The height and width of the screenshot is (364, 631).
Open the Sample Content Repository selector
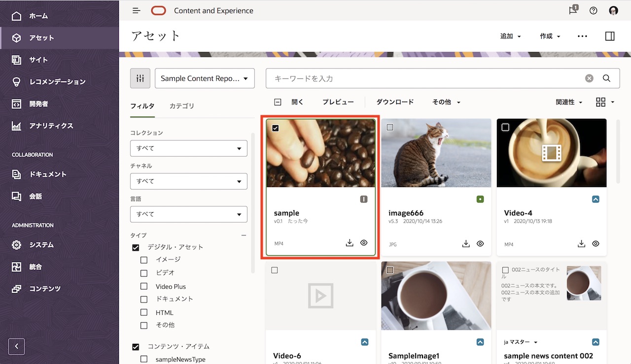pos(205,78)
